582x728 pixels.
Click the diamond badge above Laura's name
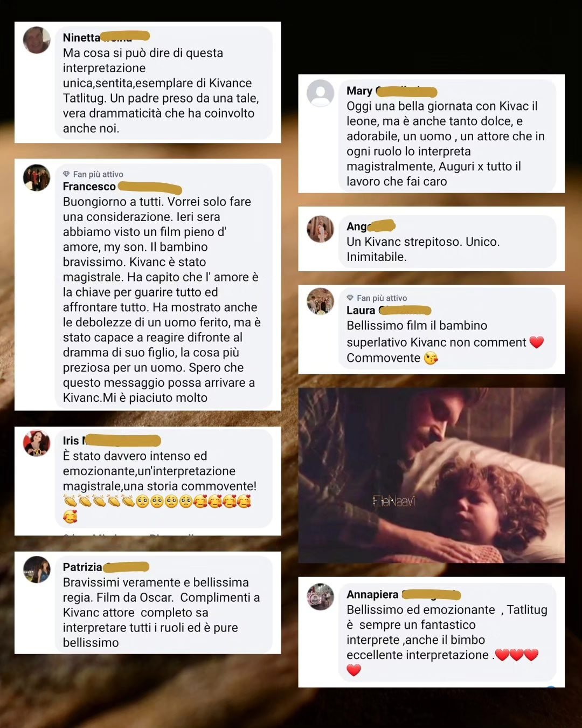click(x=350, y=298)
